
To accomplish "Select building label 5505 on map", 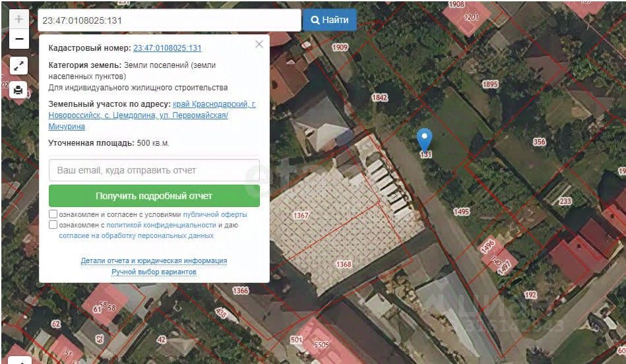I will click(x=322, y=345).
